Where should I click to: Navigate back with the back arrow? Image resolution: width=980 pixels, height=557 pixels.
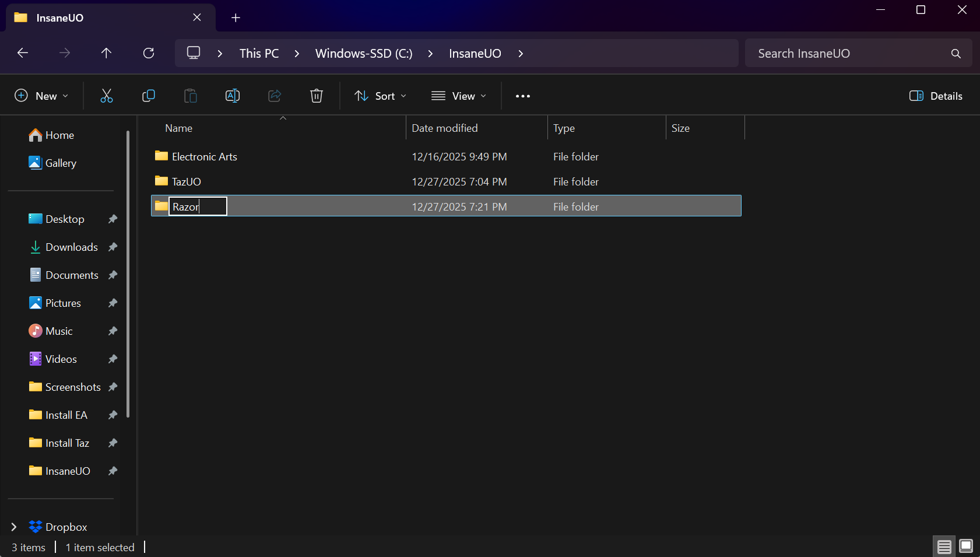point(23,53)
